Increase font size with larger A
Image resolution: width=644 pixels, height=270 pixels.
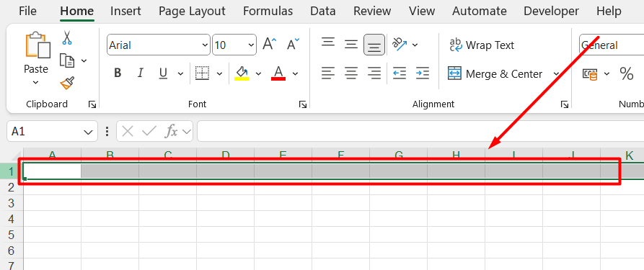[270, 43]
